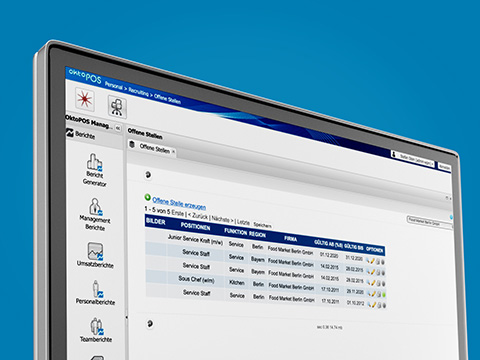Edit the Sous Chef row with pencil
Image resolution: width=480 pixels, height=360 pixels.
(374, 294)
